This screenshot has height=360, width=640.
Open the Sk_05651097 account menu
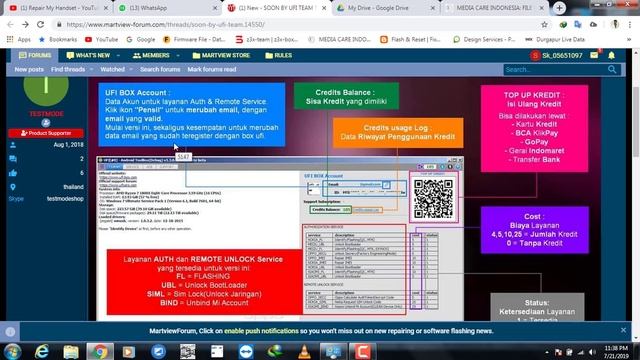coord(557,56)
